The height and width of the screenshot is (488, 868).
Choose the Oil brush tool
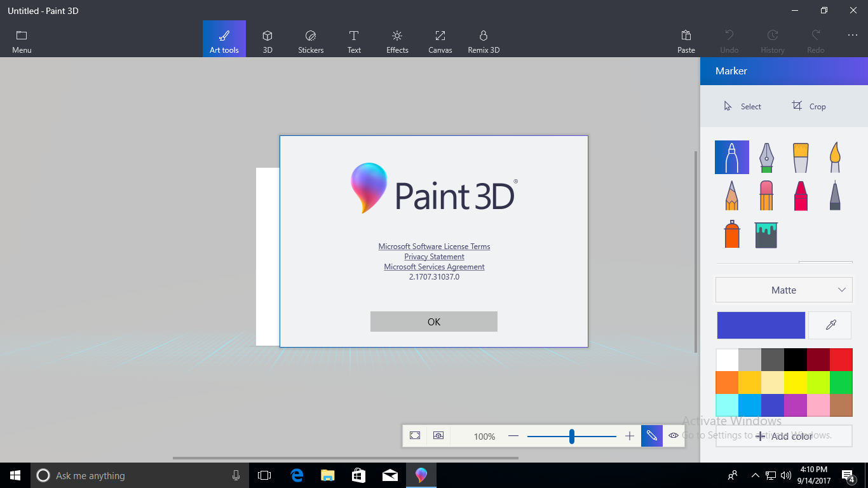coord(801,157)
